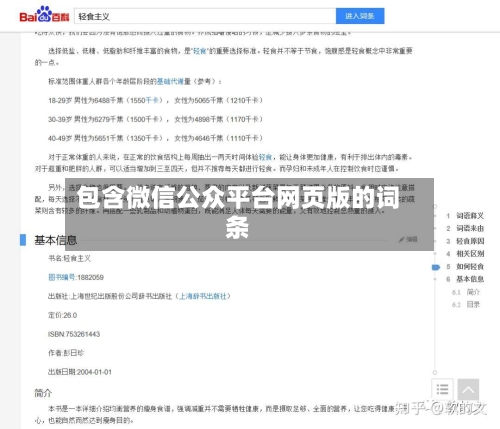Screen dimensions: 500x429
Task: Click the 定价:26.0 line
Action: (x=63, y=315)
